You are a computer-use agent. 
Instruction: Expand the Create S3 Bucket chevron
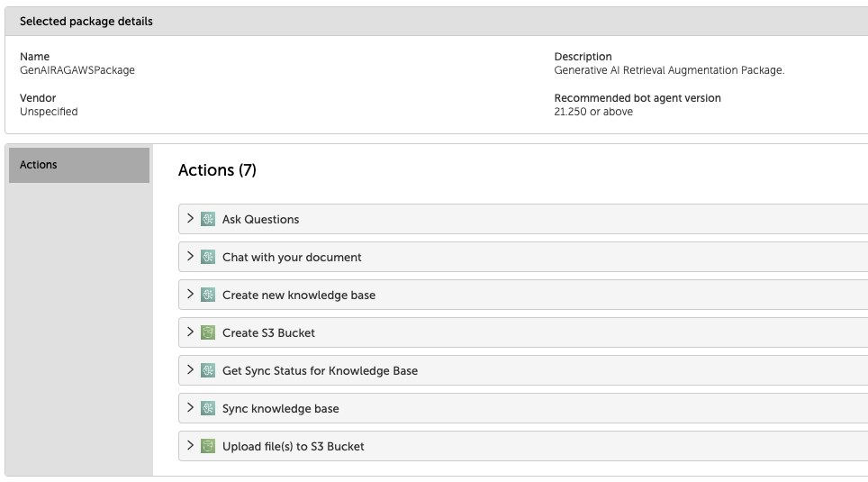tap(190, 332)
